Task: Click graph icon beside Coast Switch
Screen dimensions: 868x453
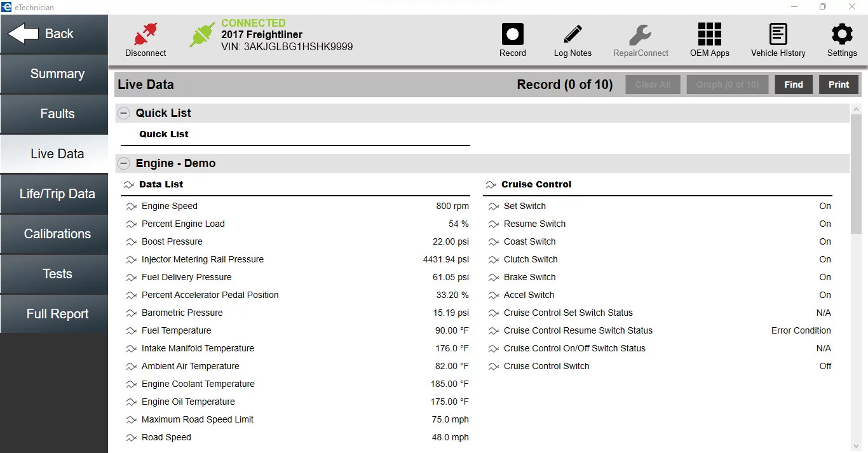Action: (x=493, y=242)
